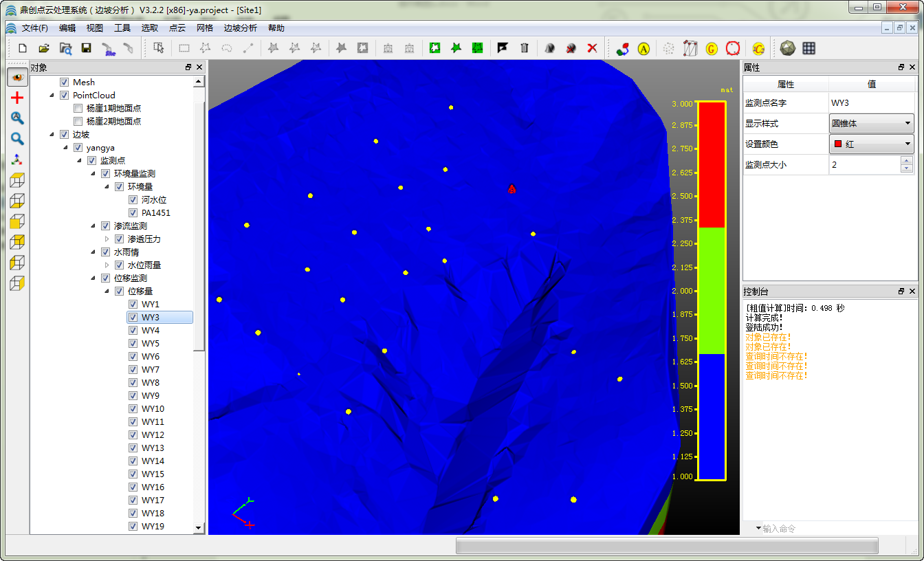Open the 显示样式 dropdown showing 圆锥体
The image size is (924, 561).
click(x=871, y=124)
